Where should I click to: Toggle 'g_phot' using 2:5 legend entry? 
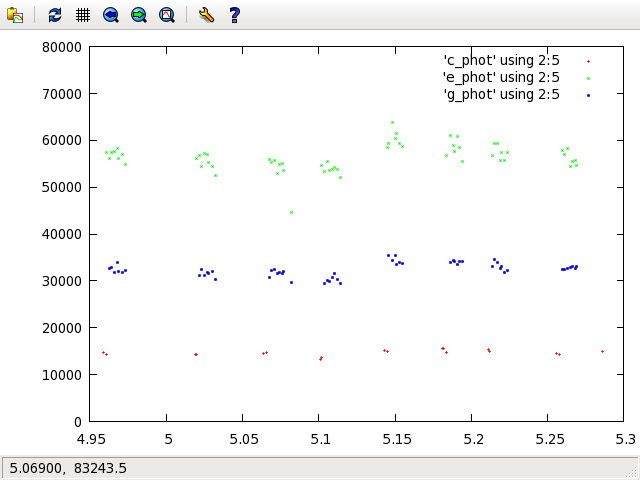click(501, 95)
